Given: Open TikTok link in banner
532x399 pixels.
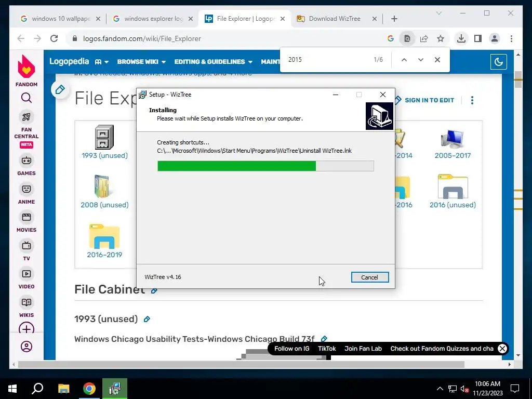Looking at the screenshot, I should pos(327,349).
